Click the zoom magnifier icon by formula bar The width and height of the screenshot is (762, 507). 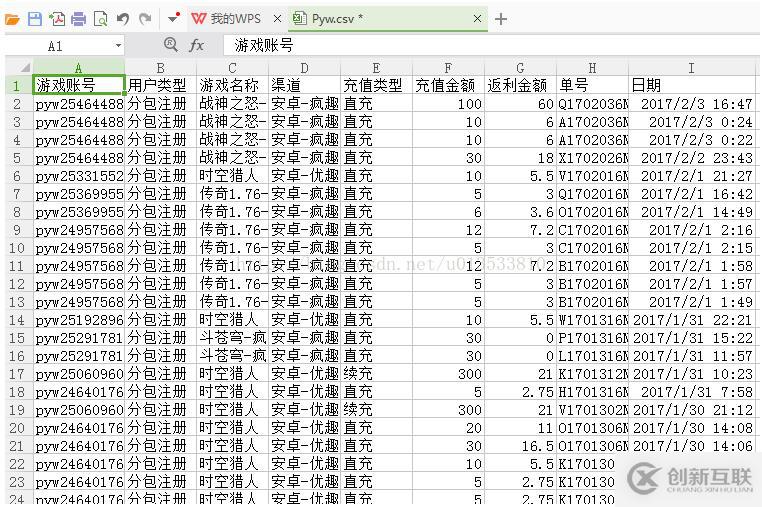click(x=170, y=45)
